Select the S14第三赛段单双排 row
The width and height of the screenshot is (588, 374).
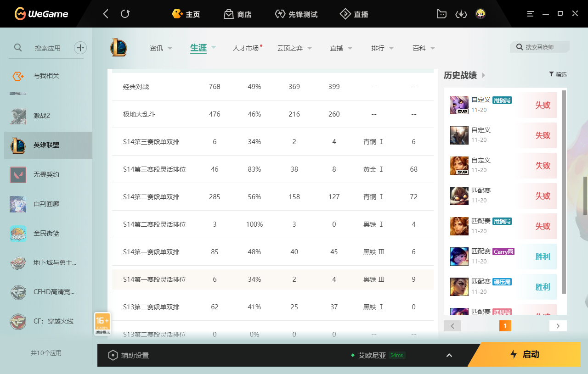click(x=273, y=142)
